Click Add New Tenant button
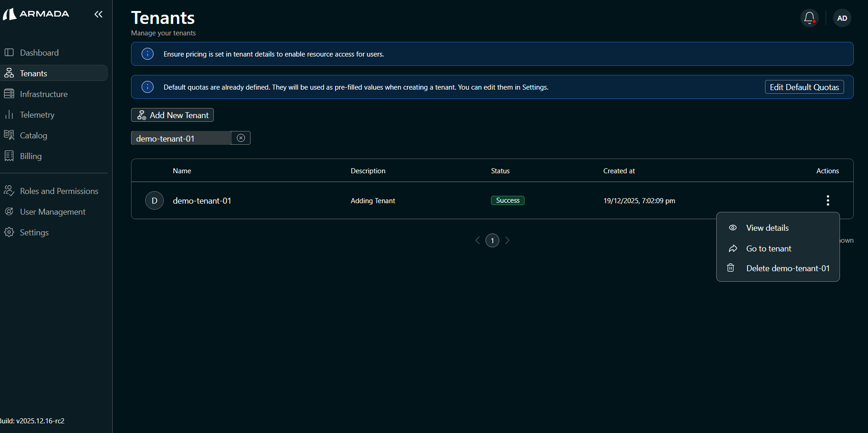 point(172,115)
